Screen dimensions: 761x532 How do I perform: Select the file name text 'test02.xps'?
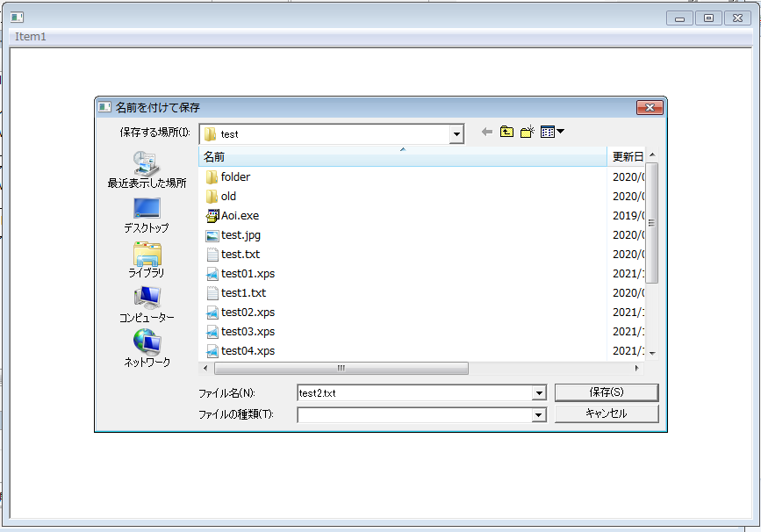pyautogui.click(x=248, y=313)
